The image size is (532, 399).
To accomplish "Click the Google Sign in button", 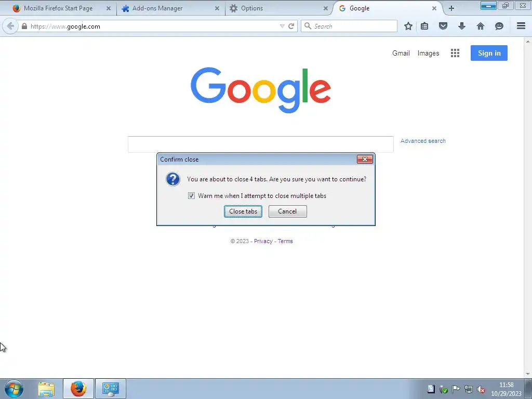I will point(489,53).
